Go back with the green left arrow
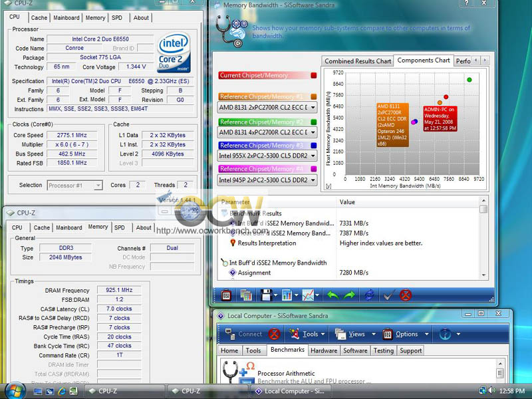The height and width of the screenshot is (399, 532). point(332,295)
